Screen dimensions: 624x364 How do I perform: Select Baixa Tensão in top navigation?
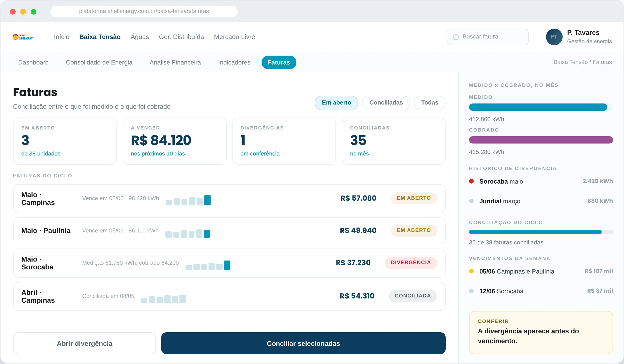tap(100, 37)
